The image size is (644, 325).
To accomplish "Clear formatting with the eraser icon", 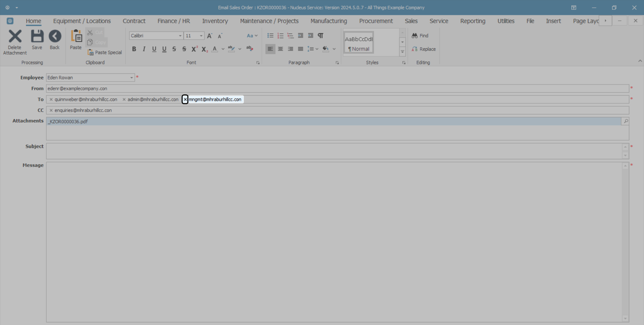I will click(250, 49).
